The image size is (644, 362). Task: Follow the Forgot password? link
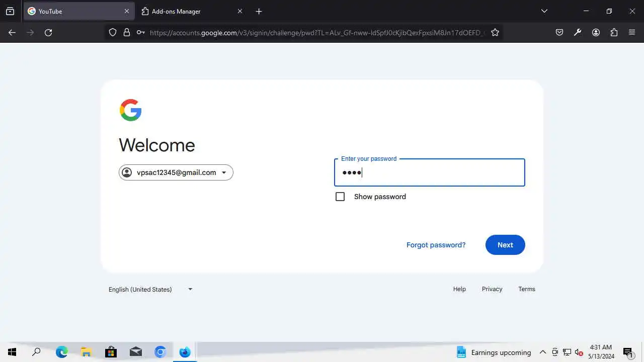tap(436, 245)
